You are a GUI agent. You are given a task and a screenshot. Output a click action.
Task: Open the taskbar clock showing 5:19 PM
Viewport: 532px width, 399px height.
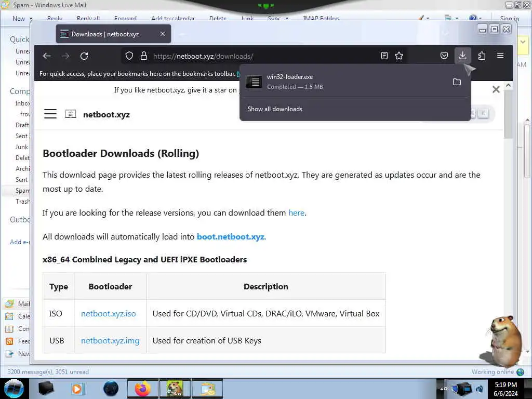click(x=506, y=389)
